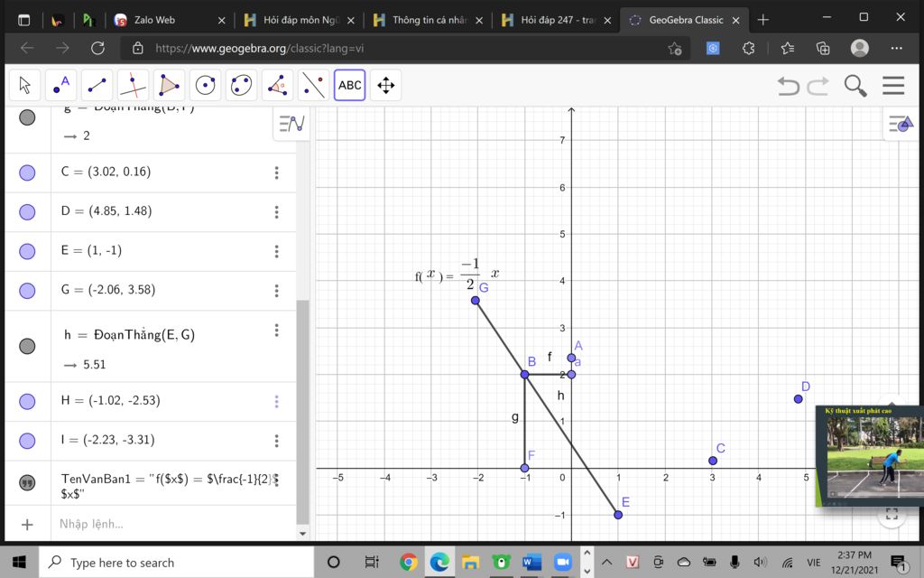Open browser settings and more menu

(896, 49)
